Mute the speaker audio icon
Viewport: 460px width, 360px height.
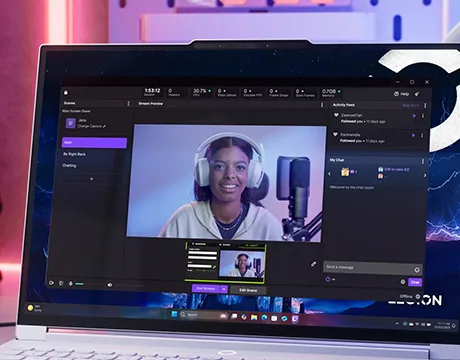click(x=110, y=285)
